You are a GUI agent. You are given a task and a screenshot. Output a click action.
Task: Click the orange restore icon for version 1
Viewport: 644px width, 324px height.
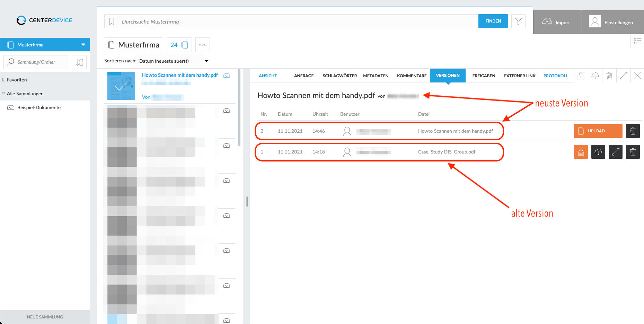(581, 152)
